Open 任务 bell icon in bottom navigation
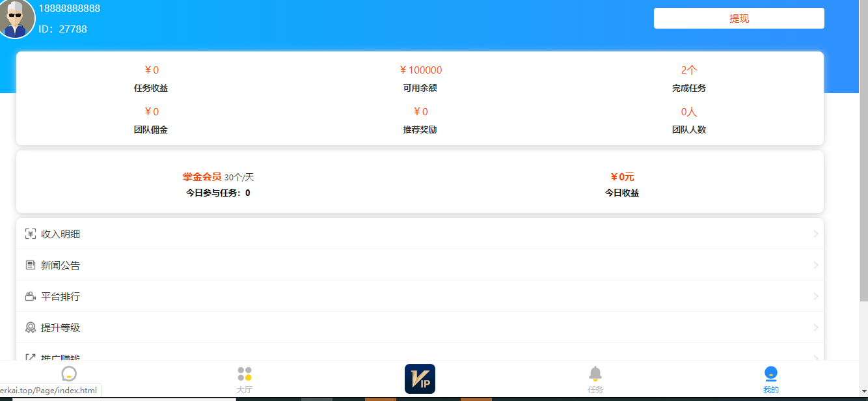Image resolution: width=868 pixels, height=401 pixels. coord(595,374)
